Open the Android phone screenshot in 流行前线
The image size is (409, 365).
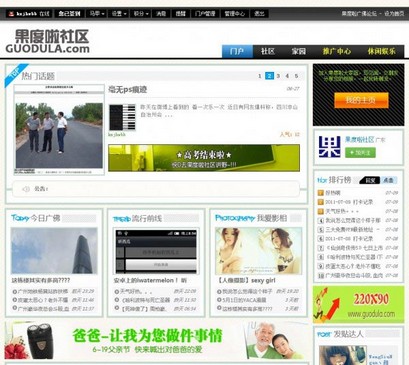click(156, 251)
